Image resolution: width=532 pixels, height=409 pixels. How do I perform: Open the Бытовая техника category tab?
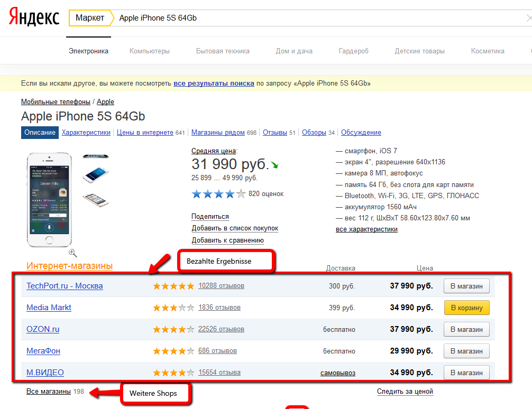click(x=223, y=51)
